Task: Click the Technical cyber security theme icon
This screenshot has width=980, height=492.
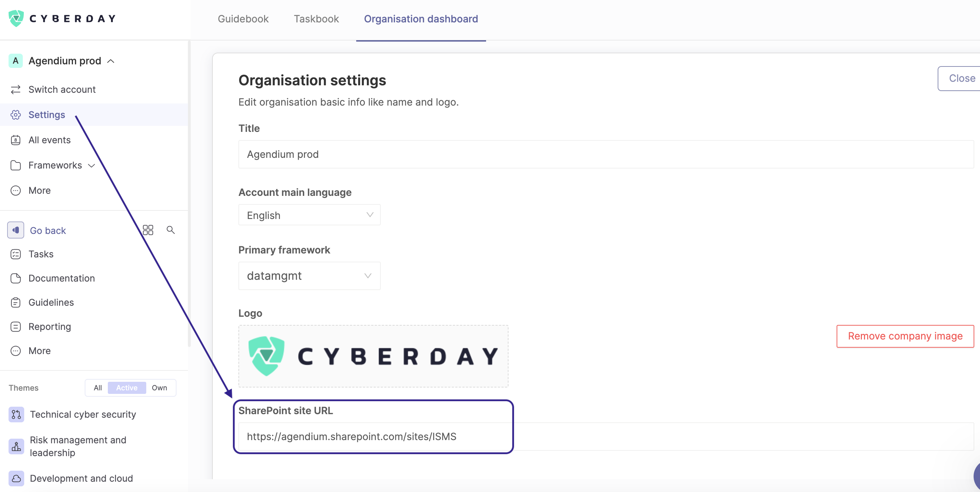Action: point(16,415)
